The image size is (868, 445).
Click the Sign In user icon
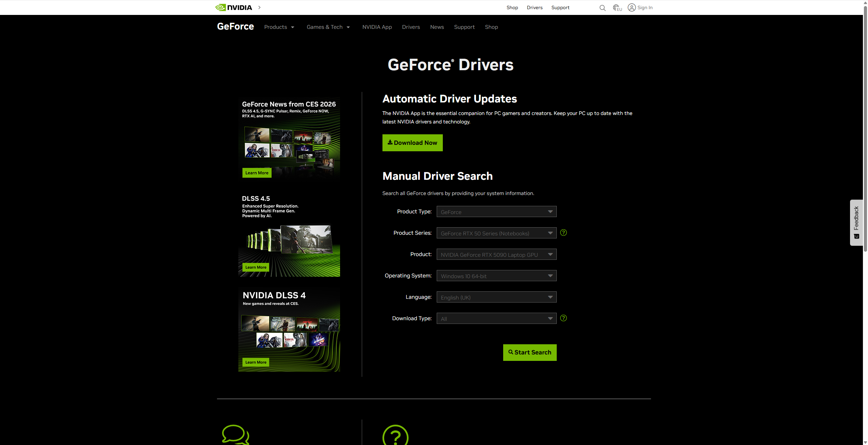(632, 7)
